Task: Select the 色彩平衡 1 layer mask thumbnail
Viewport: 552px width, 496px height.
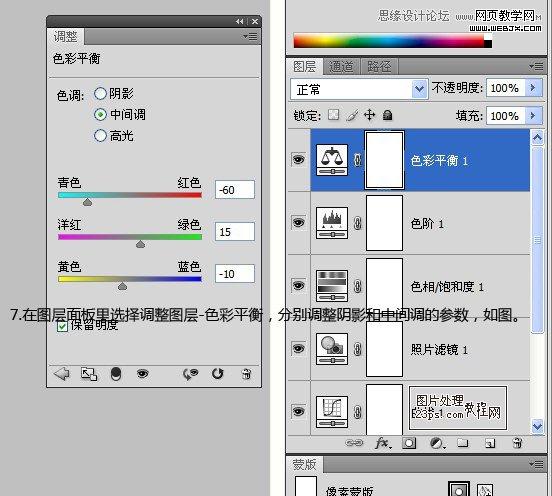Action: click(384, 160)
